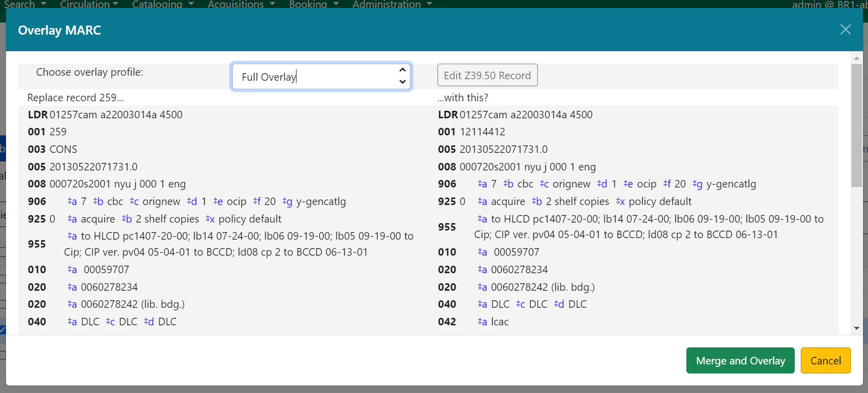Cancel the overlay dialog
This screenshot has height=393, width=868.
(x=825, y=360)
